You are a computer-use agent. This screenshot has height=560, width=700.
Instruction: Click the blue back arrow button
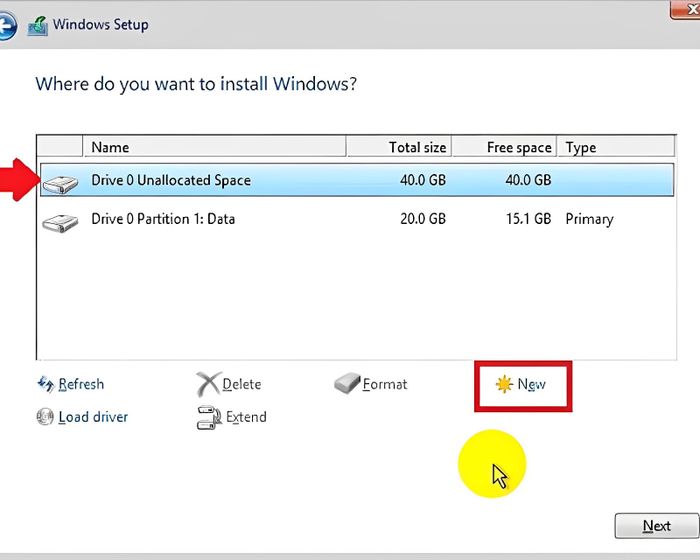tap(7, 26)
